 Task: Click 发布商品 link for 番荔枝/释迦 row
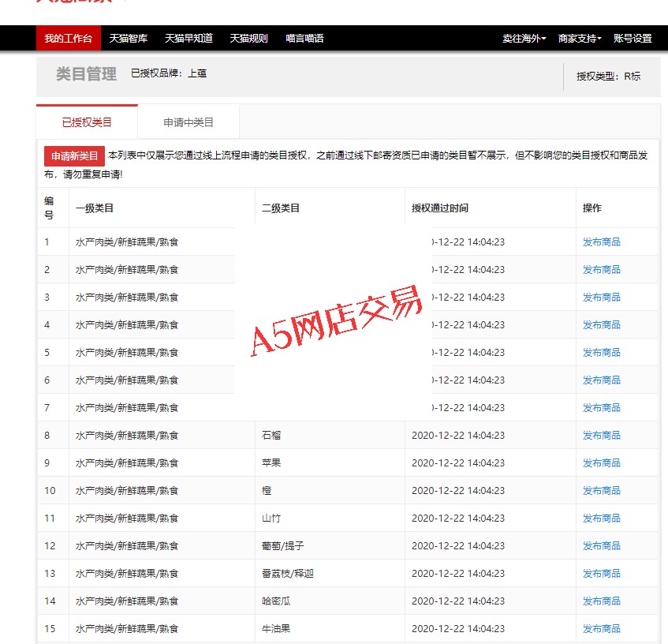click(602, 573)
